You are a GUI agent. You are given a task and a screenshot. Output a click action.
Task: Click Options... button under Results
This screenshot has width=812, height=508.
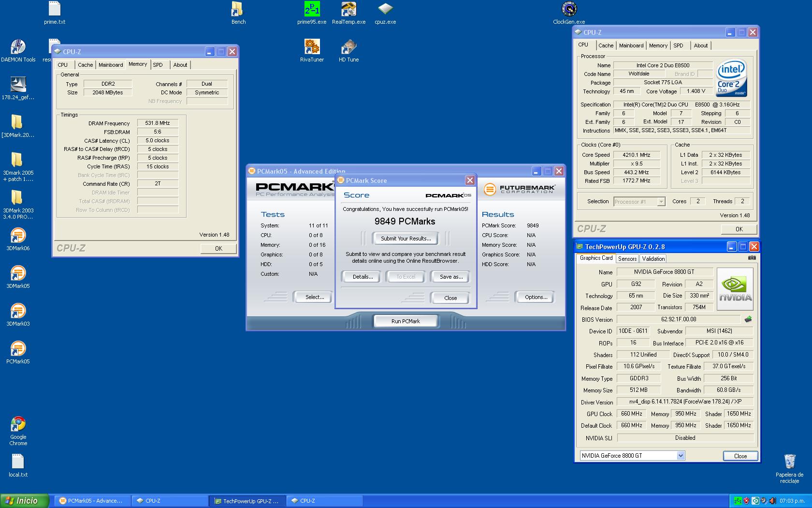click(536, 297)
